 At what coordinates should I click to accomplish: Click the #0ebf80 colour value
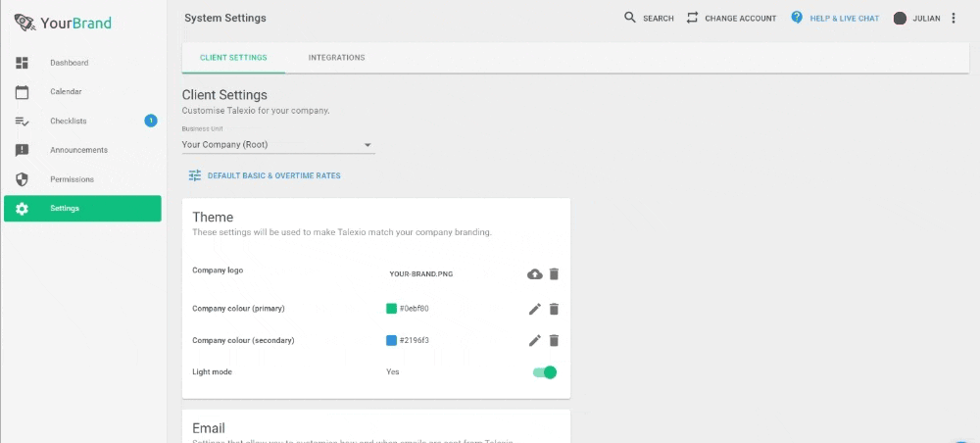point(415,309)
